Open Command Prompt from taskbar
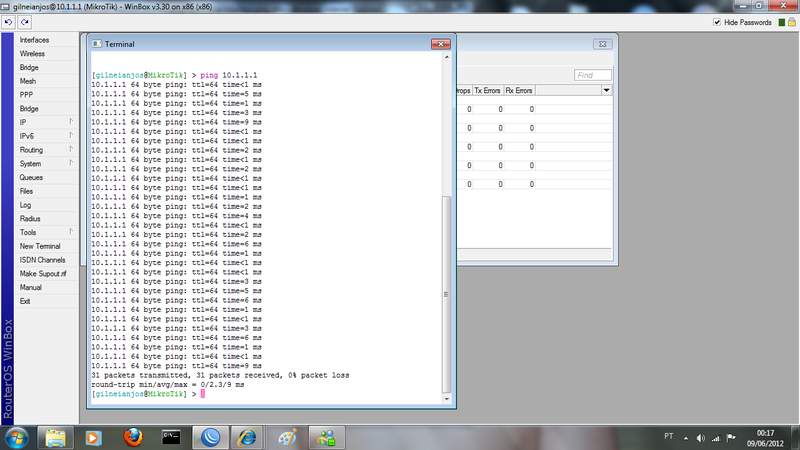Viewport: 800px width, 450px height. pyautogui.click(x=171, y=438)
